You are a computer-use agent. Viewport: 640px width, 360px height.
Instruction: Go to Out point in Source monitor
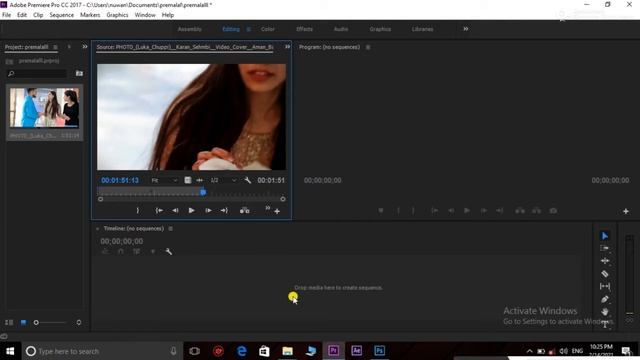point(224,210)
